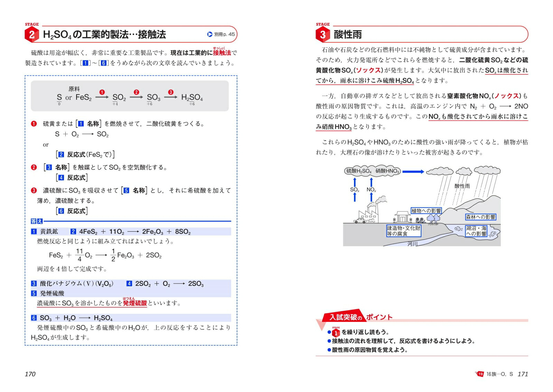Click the blue horizontal arrow after the cloud
The width and height of the screenshot is (553, 392).
(413, 171)
